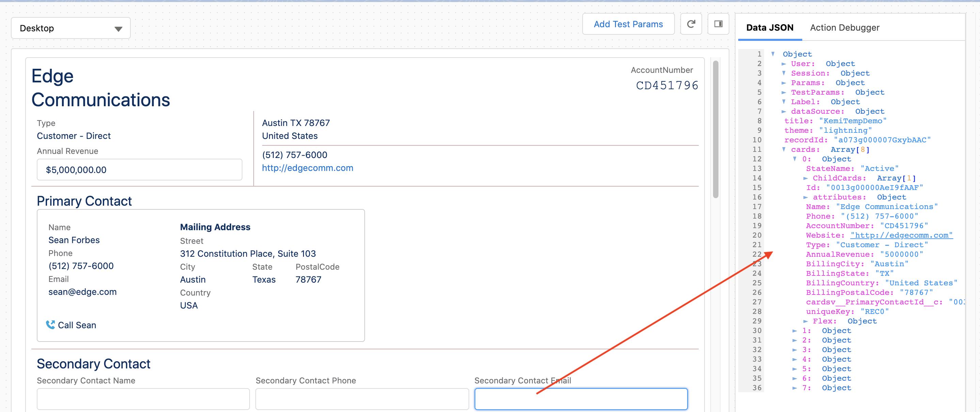Screen dimensions: 980x412
Task: Expand cards item 1 object
Action: pos(795,331)
